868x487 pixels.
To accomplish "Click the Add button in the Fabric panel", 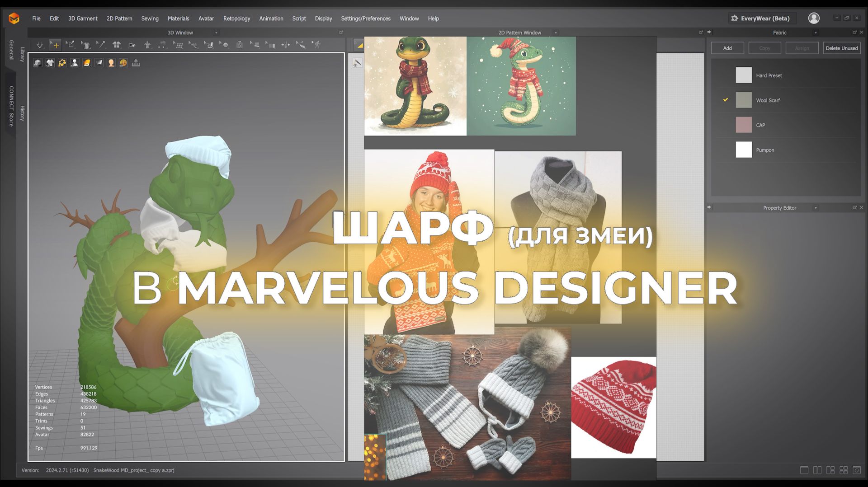I will pos(727,47).
